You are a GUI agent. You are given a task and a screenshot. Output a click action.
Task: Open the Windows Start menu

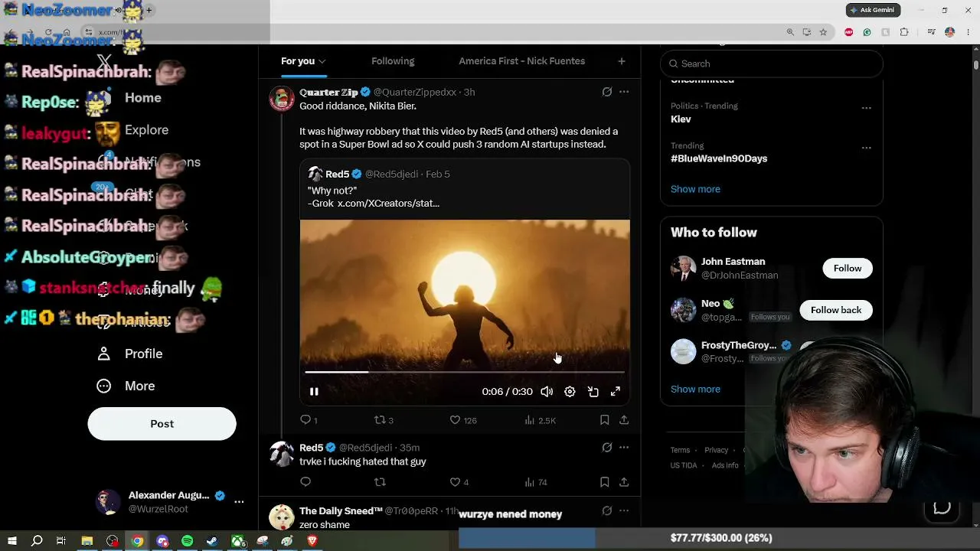click(x=11, y=541)
